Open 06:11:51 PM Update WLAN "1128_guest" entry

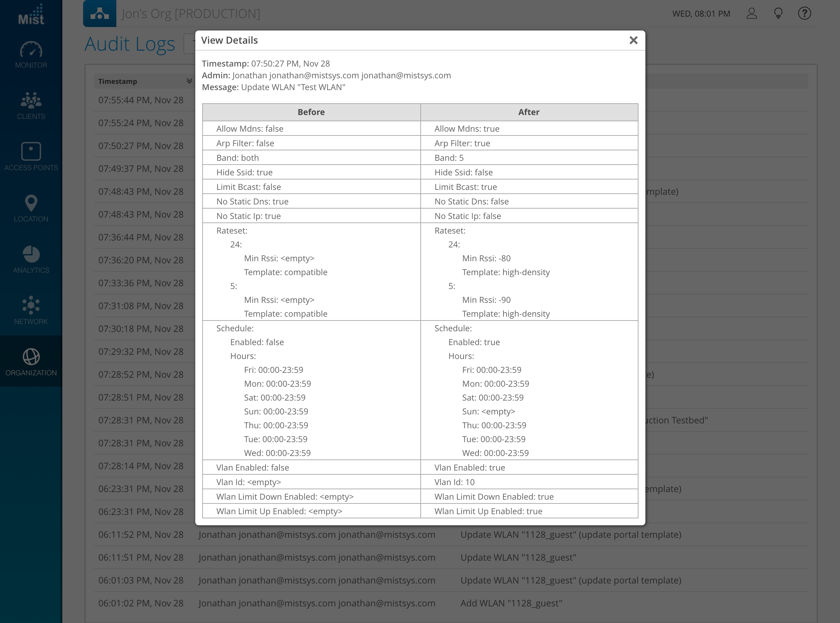tap(518, 558)
